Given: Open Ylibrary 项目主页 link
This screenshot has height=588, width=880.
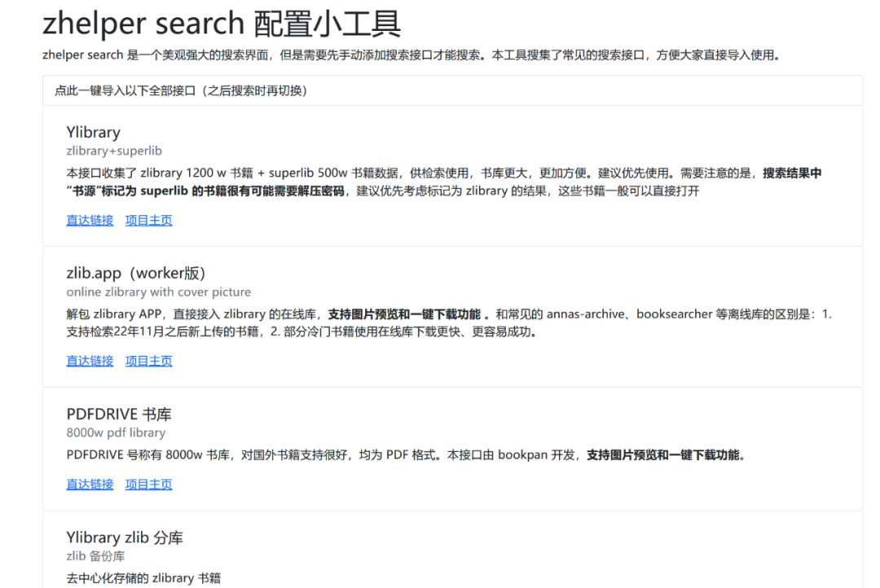Looking at the screenshot, I should pos(149,221).
